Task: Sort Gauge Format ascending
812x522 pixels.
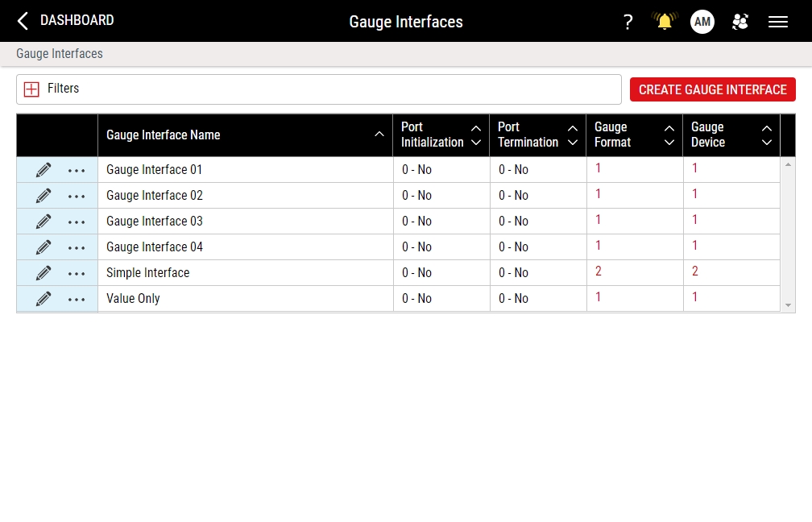Action: (669, 127)
